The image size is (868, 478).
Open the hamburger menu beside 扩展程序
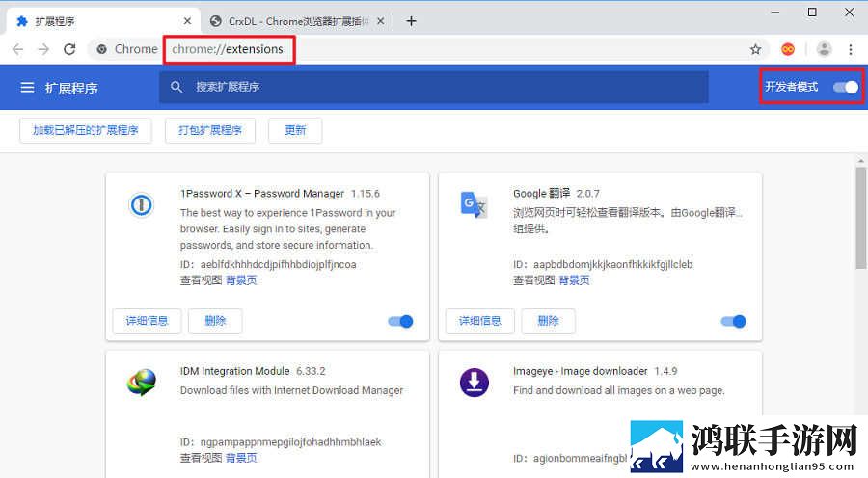coord(27,88)
